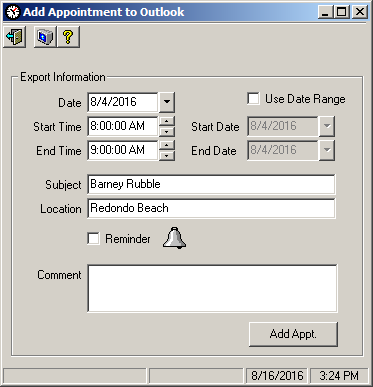Enable the Use Date Range checkbox
373x387 pixels.
253,99
